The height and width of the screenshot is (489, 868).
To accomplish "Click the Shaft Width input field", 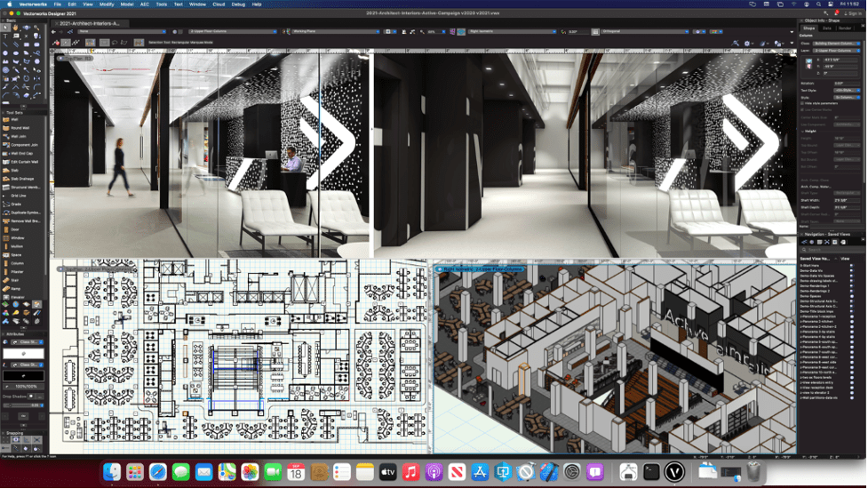I will pyautogui.click(x=847, y=200).
